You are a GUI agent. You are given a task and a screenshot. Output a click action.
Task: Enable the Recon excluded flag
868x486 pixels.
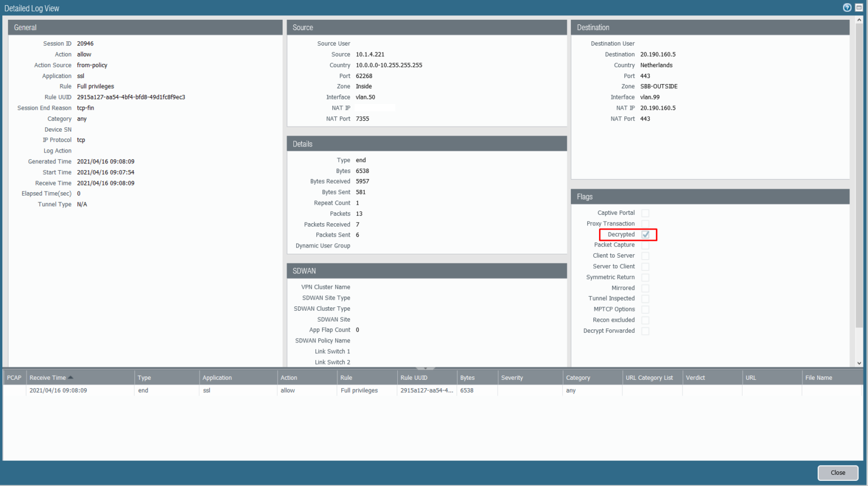[x=645, y=320]
